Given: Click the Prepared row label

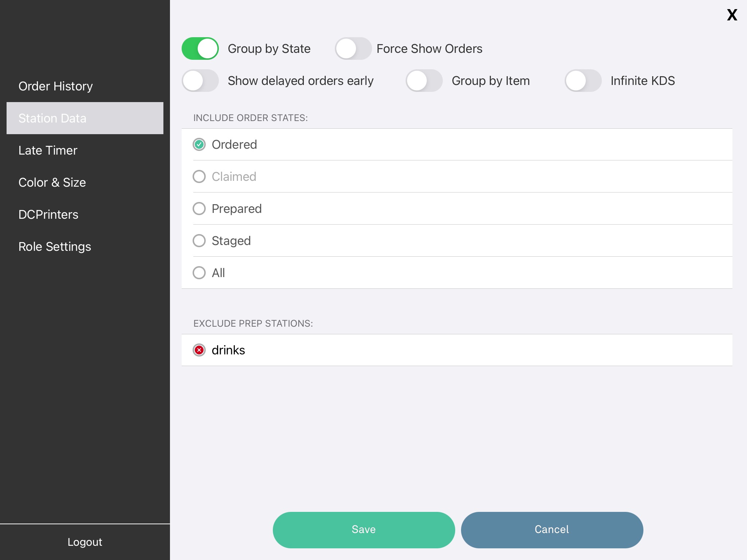Looking at the screenshot, I should point(236,209).
